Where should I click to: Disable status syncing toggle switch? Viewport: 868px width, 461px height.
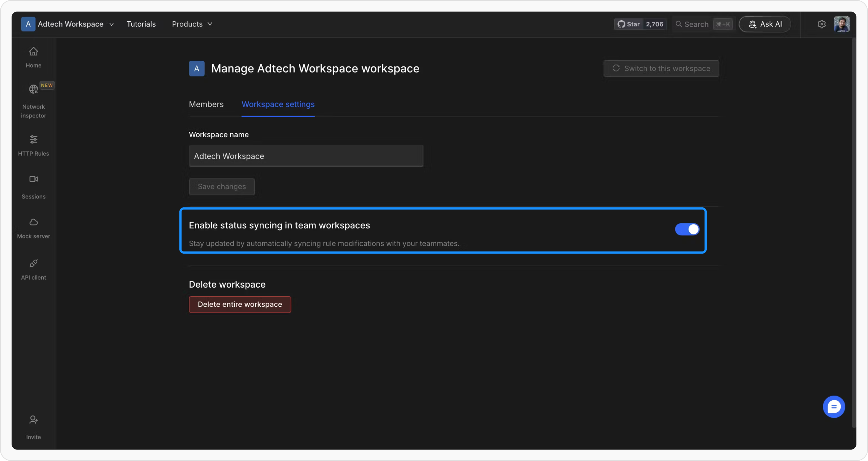[687, 229]
